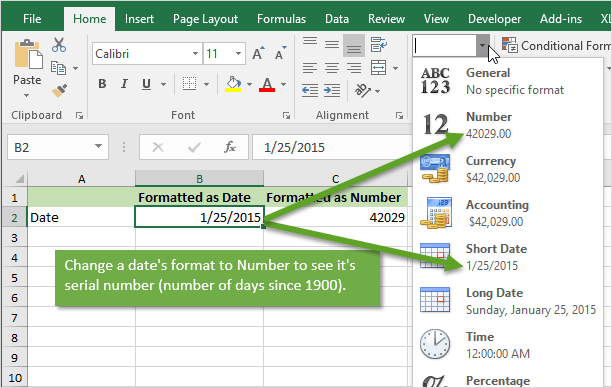The height and width of the screenshot is (388, 612).
Task: Align text left
Action: 310,68
